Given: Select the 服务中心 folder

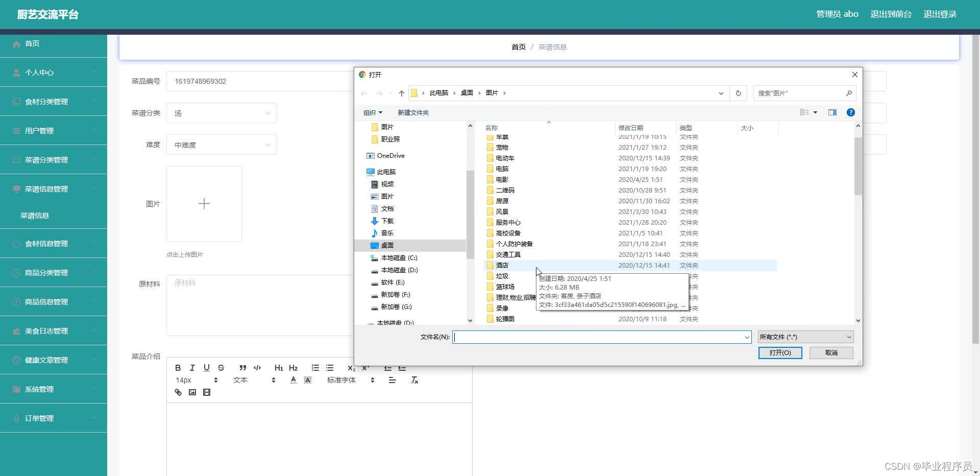Looking at the screenshot, I should click(x=508, y=223).
